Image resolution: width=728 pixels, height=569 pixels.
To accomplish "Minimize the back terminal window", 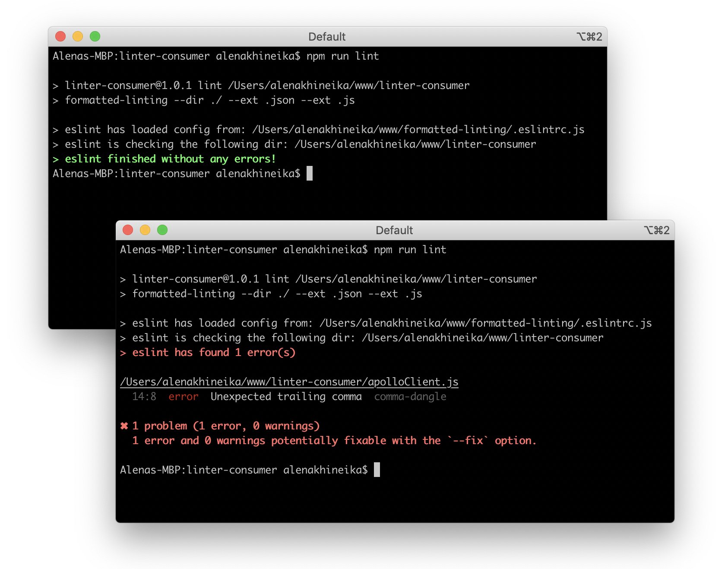I will point(78,36).
